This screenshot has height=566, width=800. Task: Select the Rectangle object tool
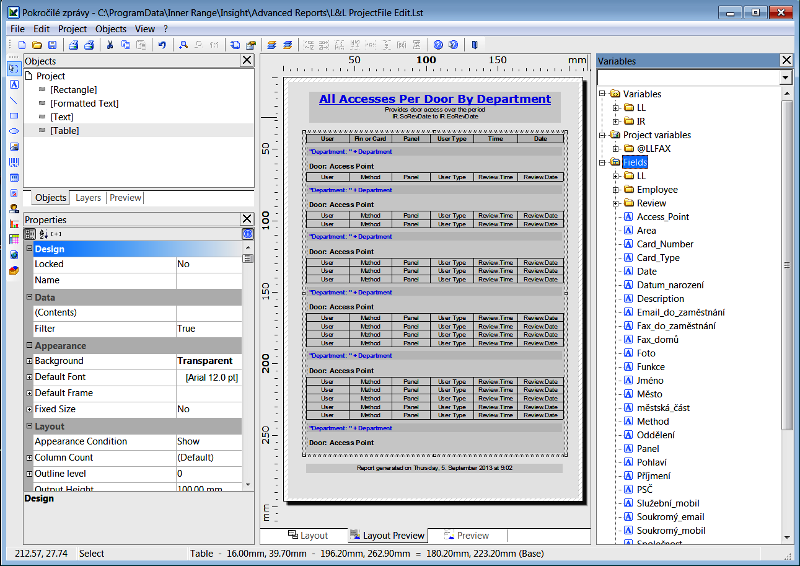pyautogui.click(x=14, y=115)
